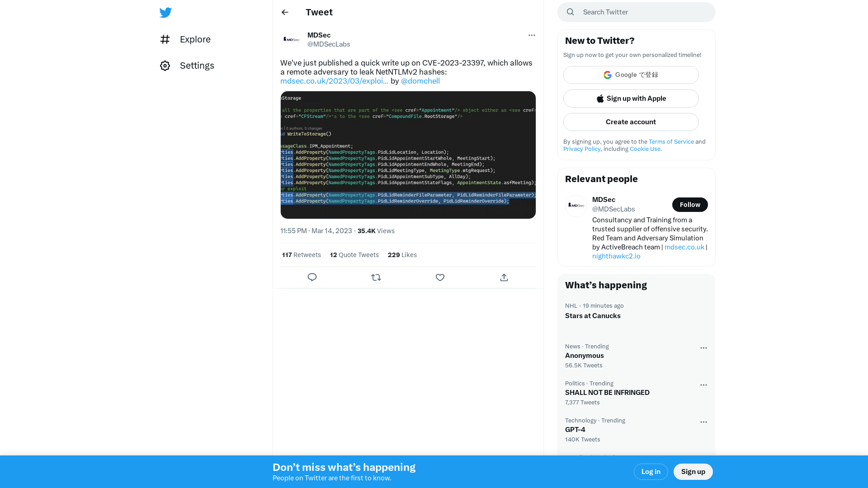Open more options for SHALL NOT BE INFRINGED trend

click(x=703, y=385)
